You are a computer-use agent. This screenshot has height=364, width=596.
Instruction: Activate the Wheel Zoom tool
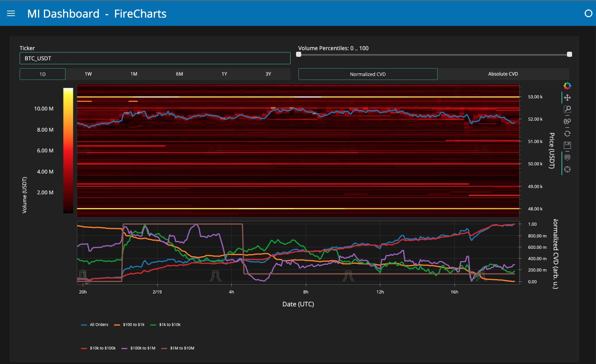pyautogui.click(x=567, y=121)
